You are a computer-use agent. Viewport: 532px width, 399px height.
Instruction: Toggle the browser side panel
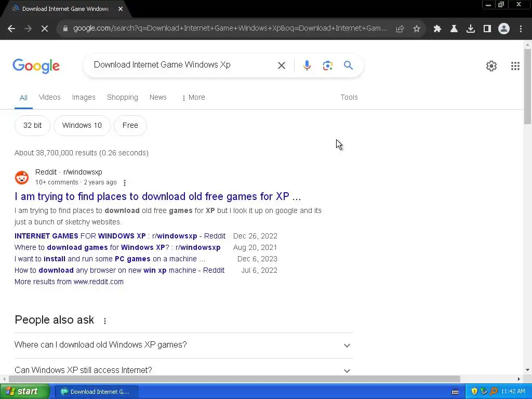pos(487,29)
